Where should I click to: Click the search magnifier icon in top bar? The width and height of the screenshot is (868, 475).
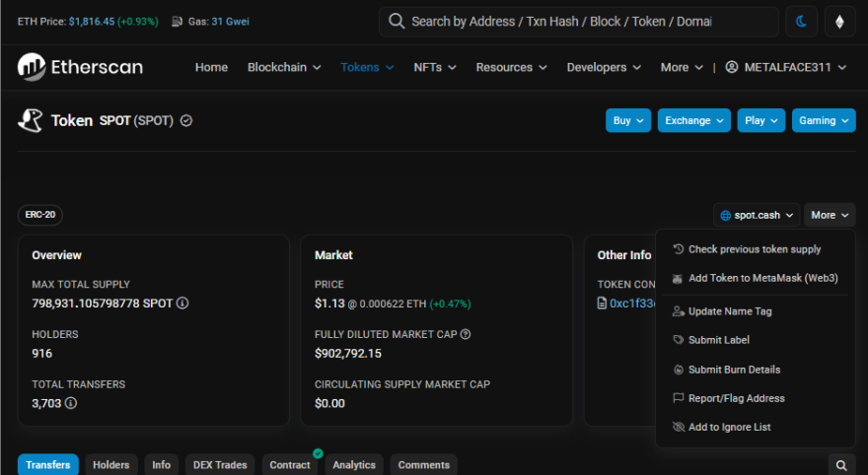tap(397, 22)
